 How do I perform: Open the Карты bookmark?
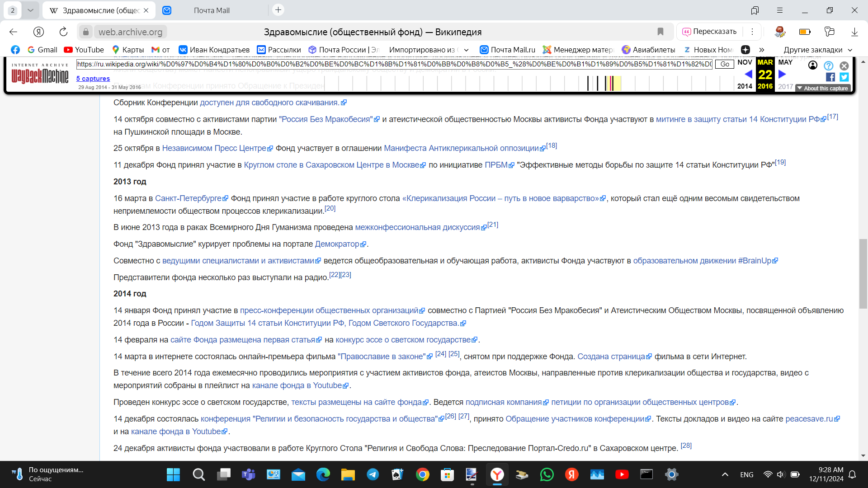[128, 50]
